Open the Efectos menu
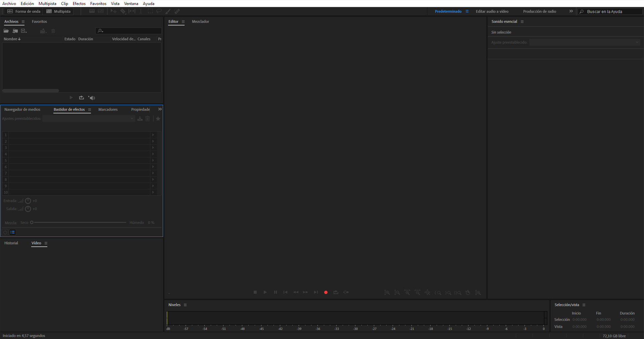This screenshot has height=339, width=644. 79,4
